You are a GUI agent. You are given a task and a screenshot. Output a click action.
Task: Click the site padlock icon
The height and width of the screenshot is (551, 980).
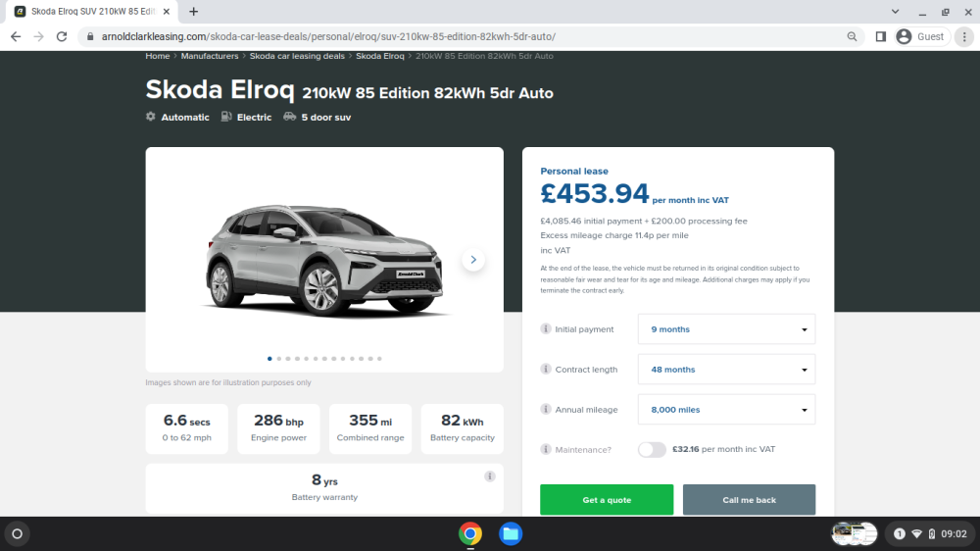click(90, 37)
